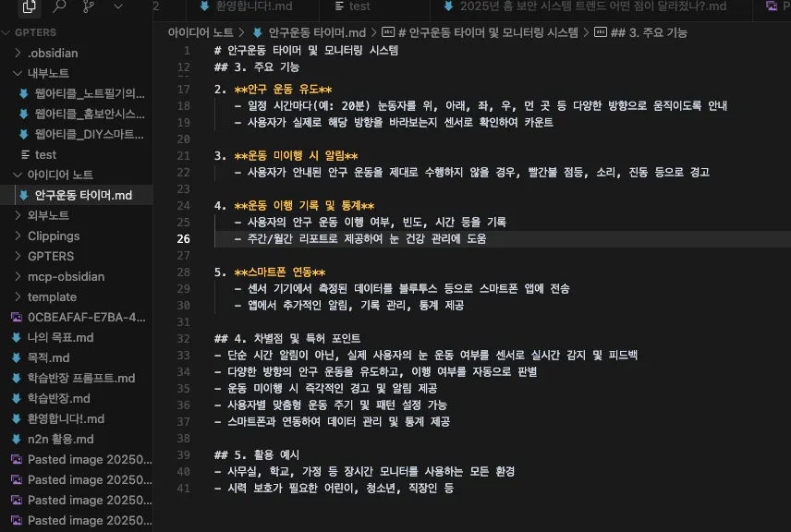The width and height of the screenshot is (791, 532).
Task: Click heading '## 4. 차별점 및 특허 포인트'
Action: pos(287,338)
